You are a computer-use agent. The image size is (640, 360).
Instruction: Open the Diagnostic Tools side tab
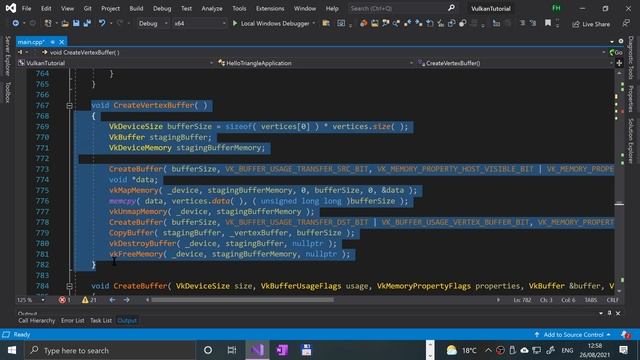(x=631, y=58)
